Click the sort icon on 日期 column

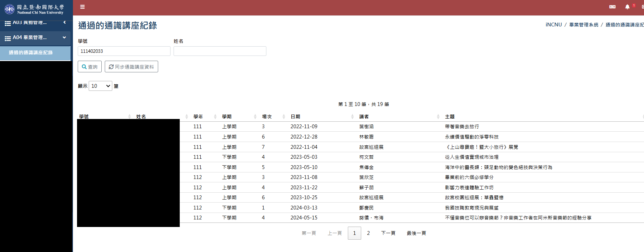(x=352, y=117)
